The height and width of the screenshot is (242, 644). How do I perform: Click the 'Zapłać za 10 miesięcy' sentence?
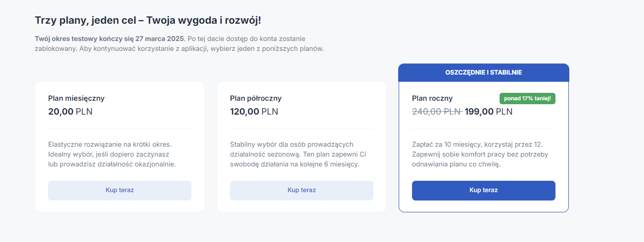click(x=477, y=144)
